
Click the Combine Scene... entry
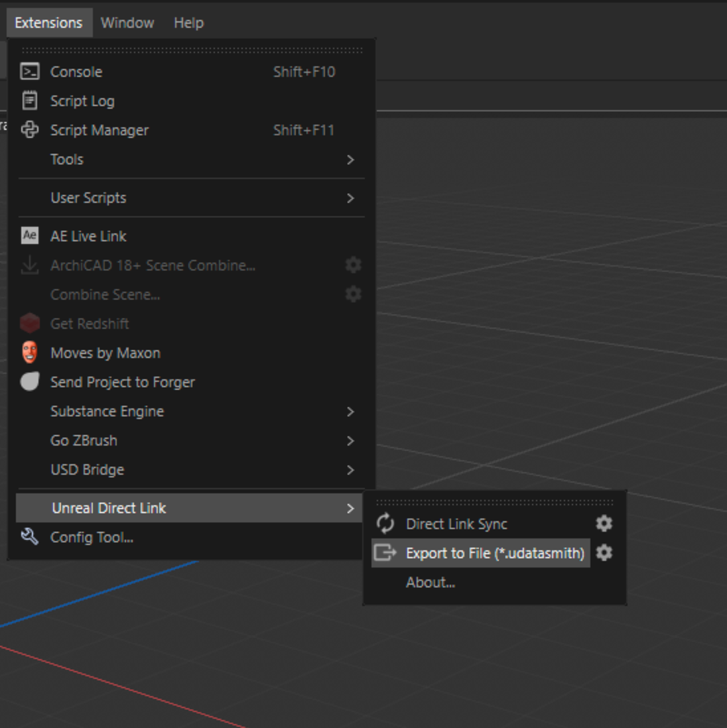click(105, 295)
